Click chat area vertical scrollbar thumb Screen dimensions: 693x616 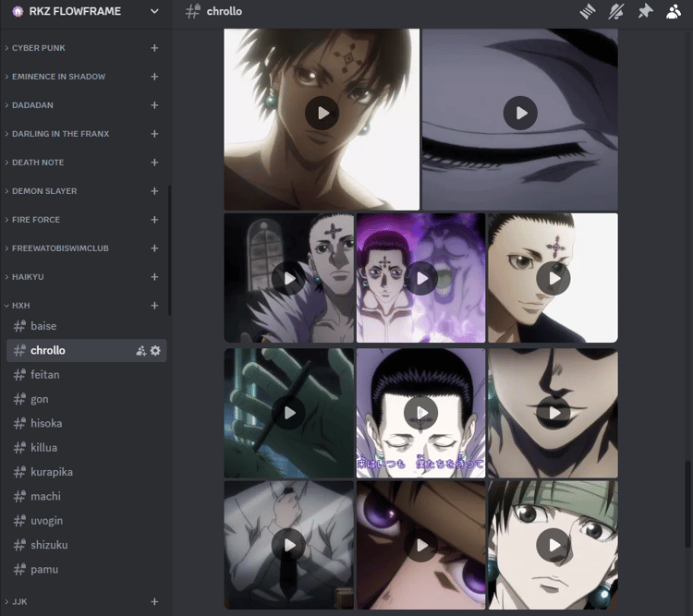[x=687, y=504]
